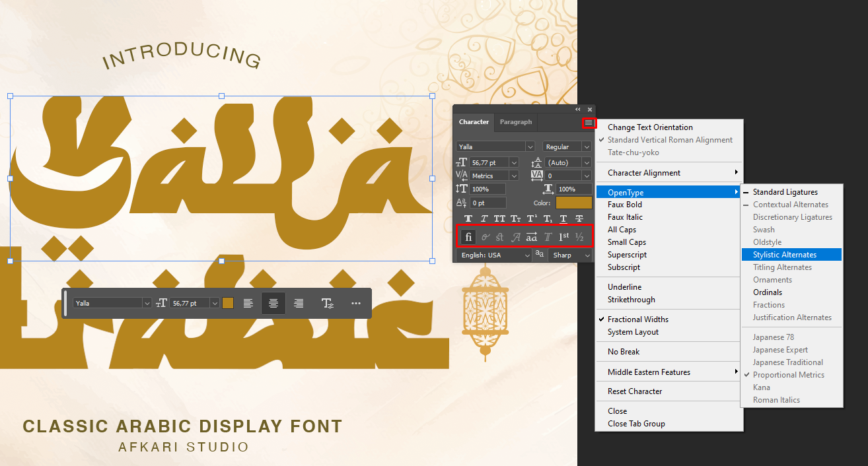Toggle Swash OpenType button
Screen dimensions: 868x466
click(x=516, y=237)
